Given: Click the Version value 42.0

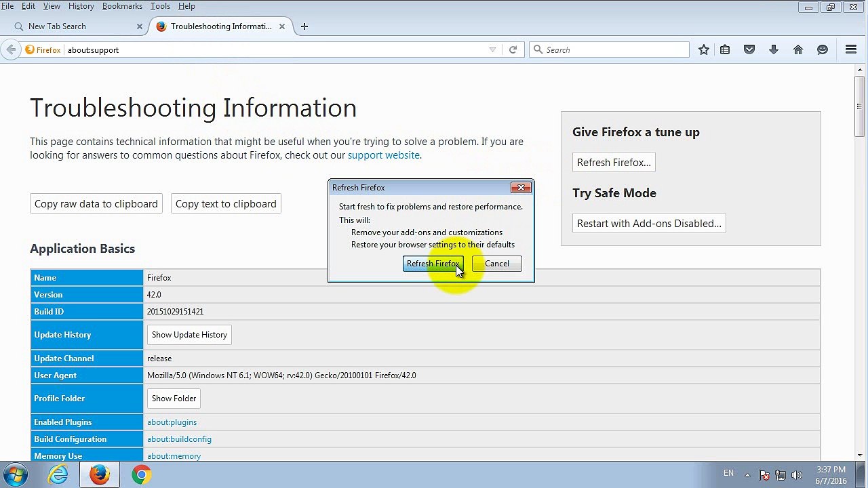Looking at the screenshot, I should 154,295.
